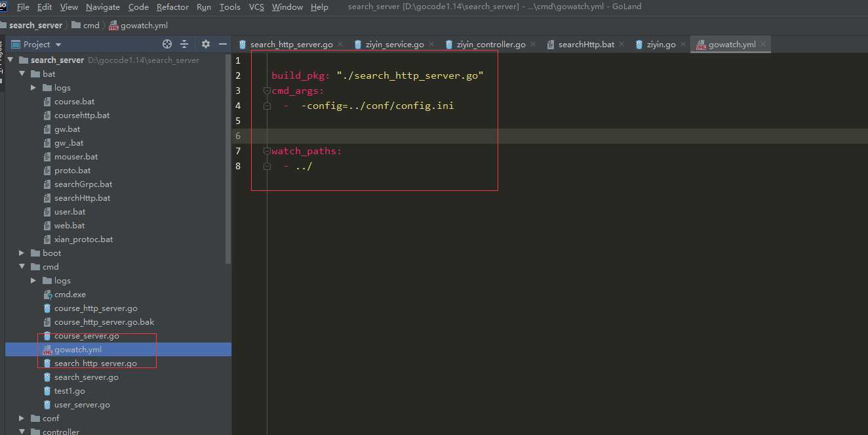Select coursehttp.bat in the tree

pyautogui.click(x=82, y=115)
